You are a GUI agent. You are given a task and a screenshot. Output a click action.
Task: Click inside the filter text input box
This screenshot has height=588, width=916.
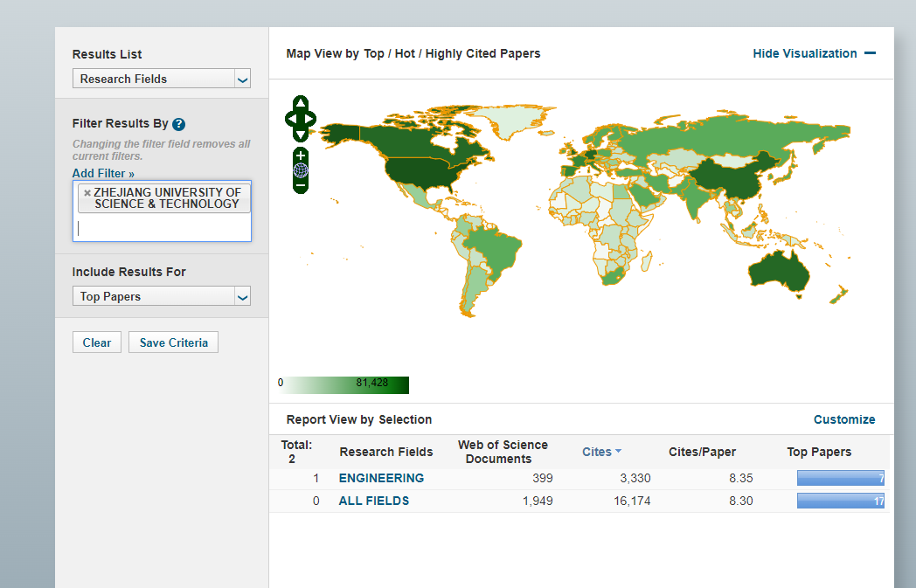[x=162, y=228]
